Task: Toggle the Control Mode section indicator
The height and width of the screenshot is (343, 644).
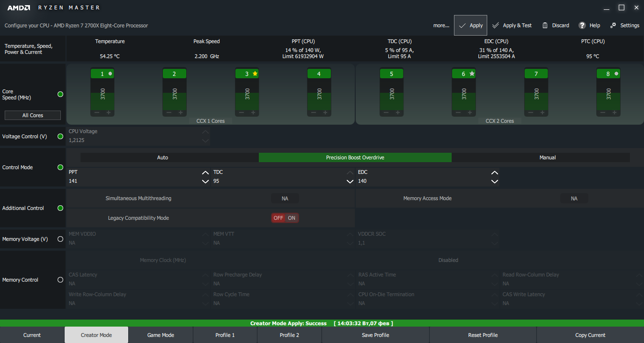Action: pyautogui.click(x=60, y=167)
